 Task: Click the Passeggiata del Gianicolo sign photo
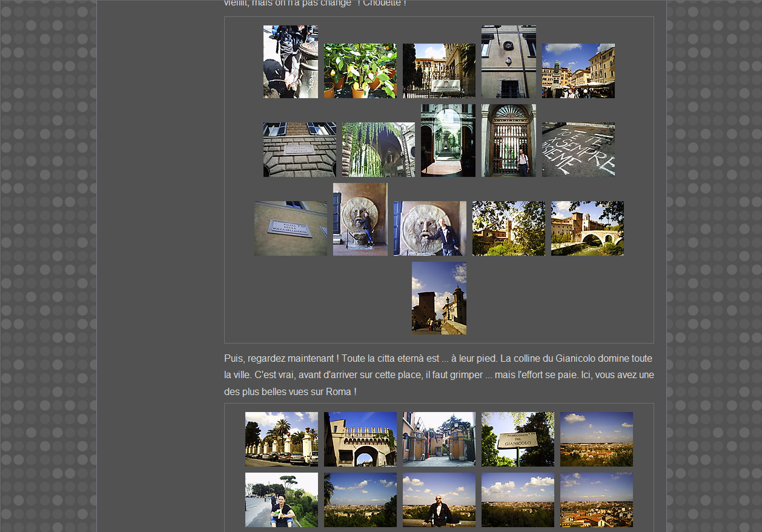point(517,439)
